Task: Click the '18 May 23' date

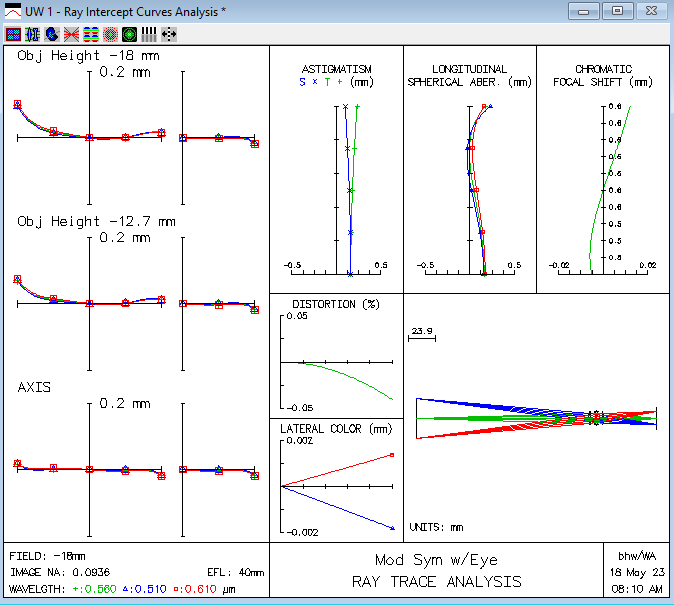Action: [x=637, y=573]
